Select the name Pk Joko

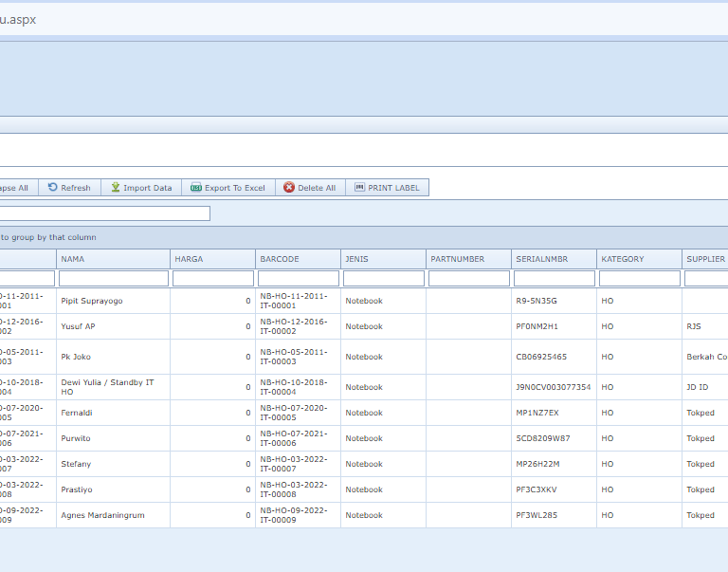click(76, 357)
